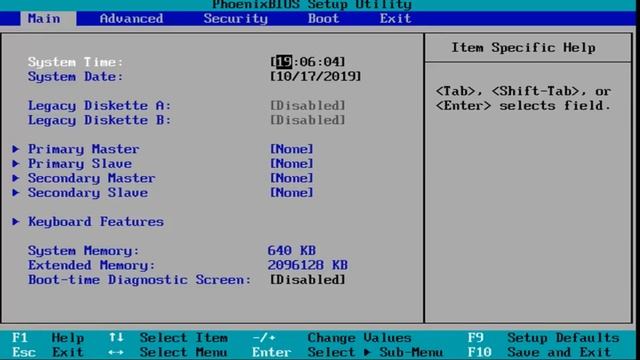Click the Help footer text
Viewport: 640px width, 360px height.
[68, 338]
